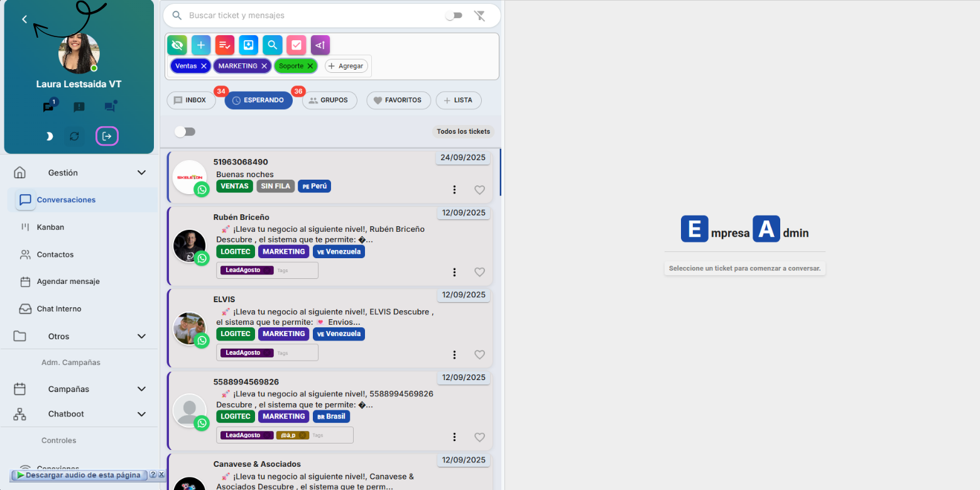Click the blue magnifier search icon in toolbar

click(x=273, y=45)
